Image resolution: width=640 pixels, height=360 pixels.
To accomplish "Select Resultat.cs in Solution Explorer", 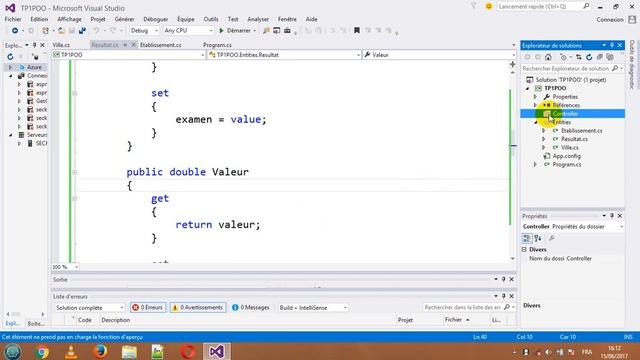I will pos(574,139).
